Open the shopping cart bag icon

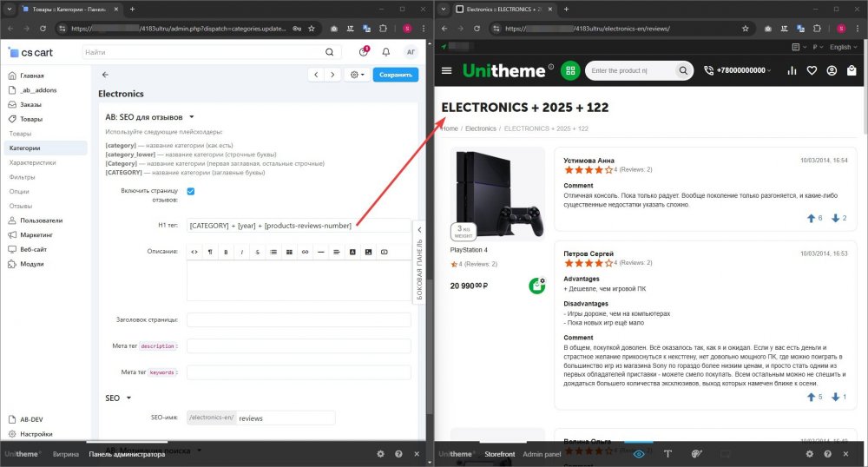click(852, 70)
